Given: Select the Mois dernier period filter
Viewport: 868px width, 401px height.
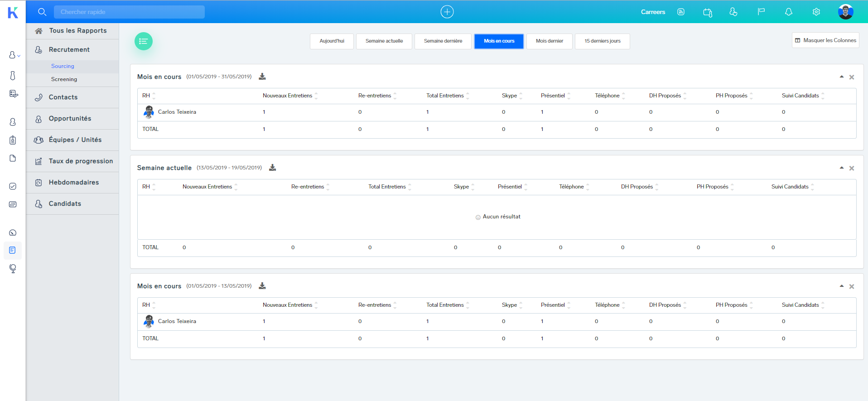Looking at the screenshot, I should 549,41.
